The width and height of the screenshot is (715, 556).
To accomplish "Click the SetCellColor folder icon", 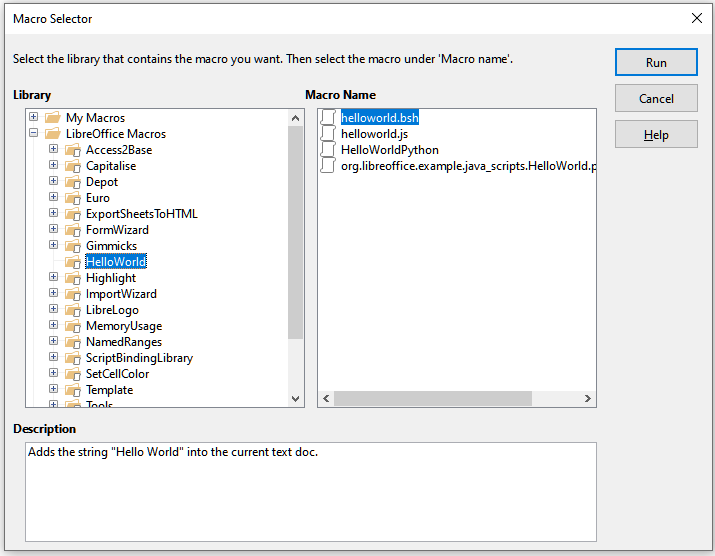I will coord(73,374).
